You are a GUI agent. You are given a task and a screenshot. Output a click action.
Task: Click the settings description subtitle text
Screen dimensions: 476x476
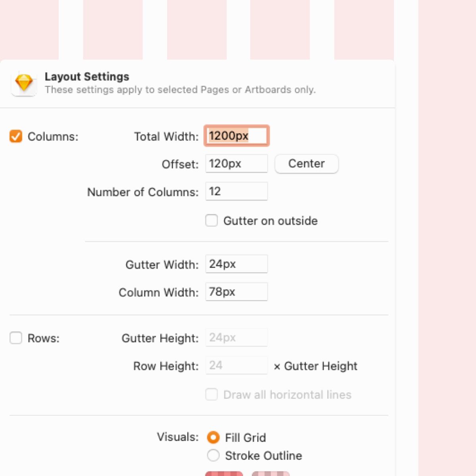click(180, 90)
